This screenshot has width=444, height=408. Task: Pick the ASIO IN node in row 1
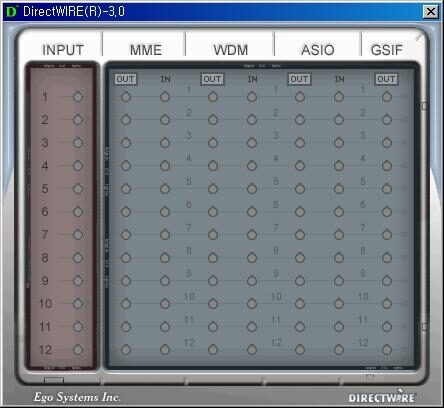click(339, 97)
